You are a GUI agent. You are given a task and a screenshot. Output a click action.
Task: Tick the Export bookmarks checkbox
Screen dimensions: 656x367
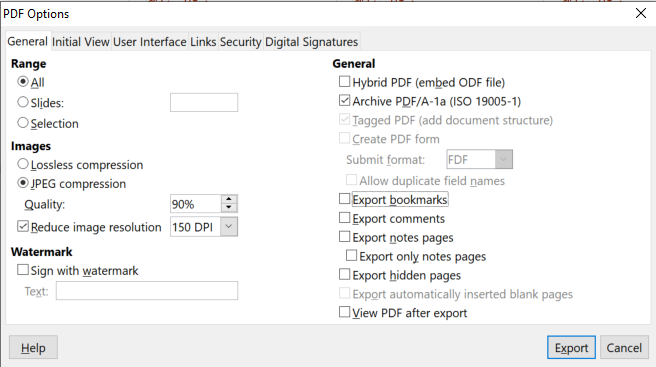pos(344,199)
